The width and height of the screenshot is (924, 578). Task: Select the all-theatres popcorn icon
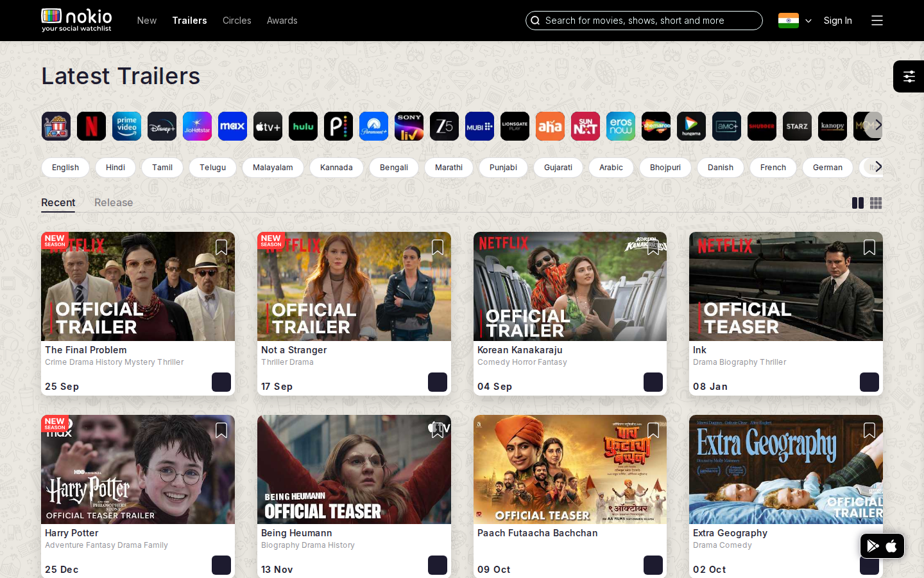[x=56, y=127]
